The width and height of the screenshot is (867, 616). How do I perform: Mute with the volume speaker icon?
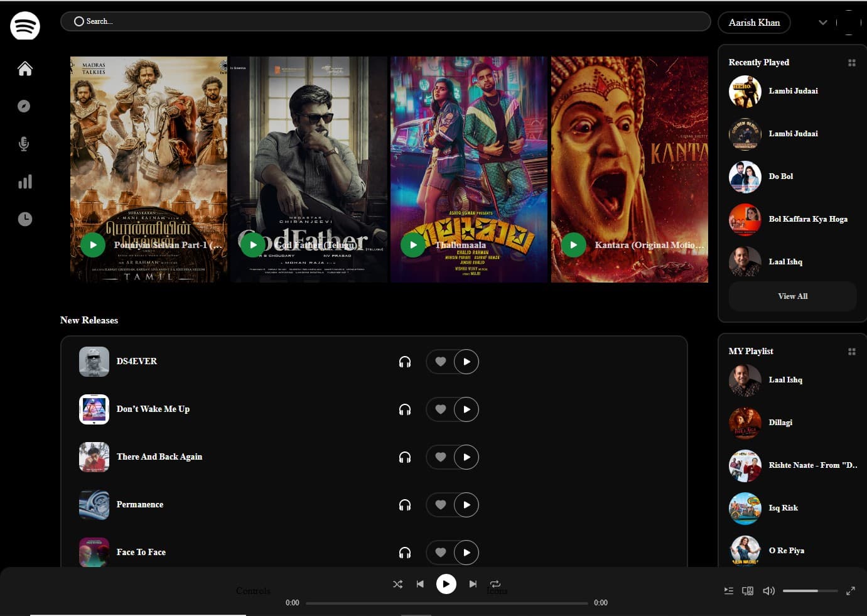pyautogui.click(x=768, y=591)
